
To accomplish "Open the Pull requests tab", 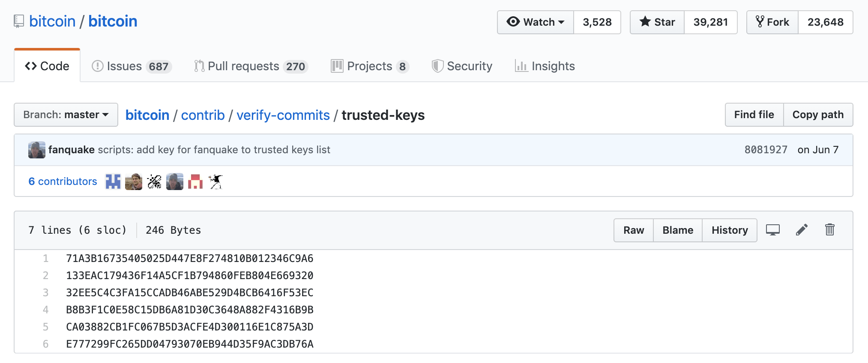I will (251, 66).
